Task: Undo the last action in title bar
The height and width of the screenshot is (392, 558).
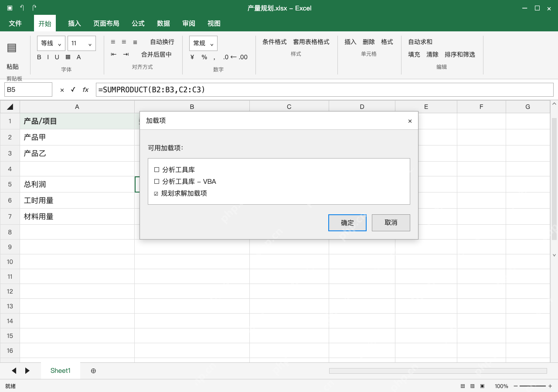Action: coord(22,8)
